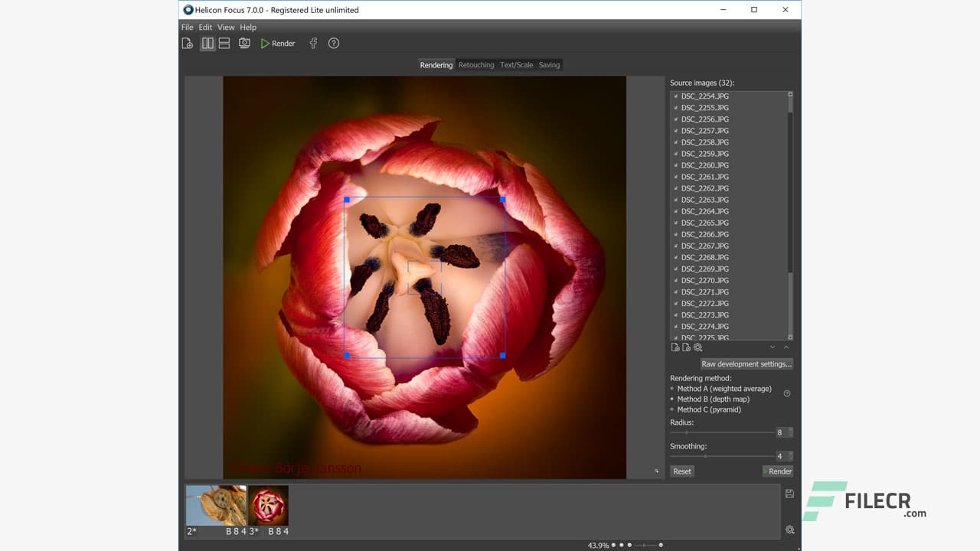Switch to horizontal split view layout
980x551 pixels.
224,43
